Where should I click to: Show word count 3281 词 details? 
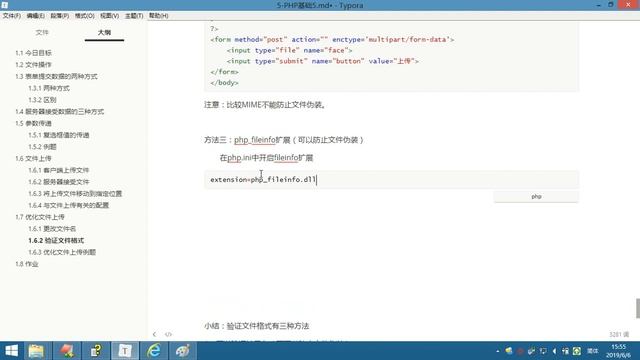pyautogui.click(x=619, y=334)
